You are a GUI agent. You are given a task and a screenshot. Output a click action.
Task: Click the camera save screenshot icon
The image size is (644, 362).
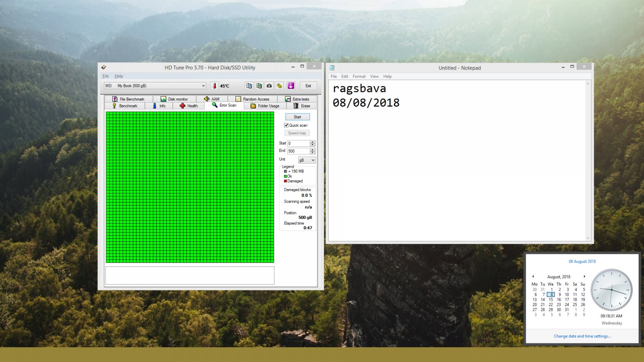269,86
